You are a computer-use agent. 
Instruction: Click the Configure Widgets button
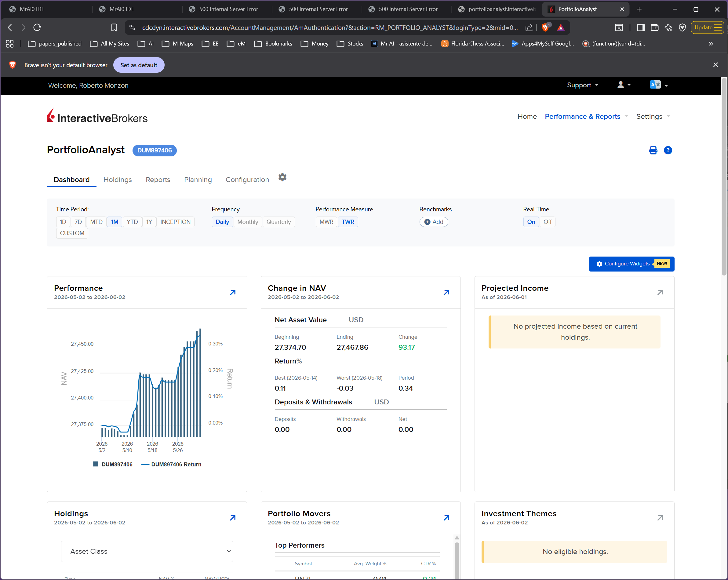(631, 264)
